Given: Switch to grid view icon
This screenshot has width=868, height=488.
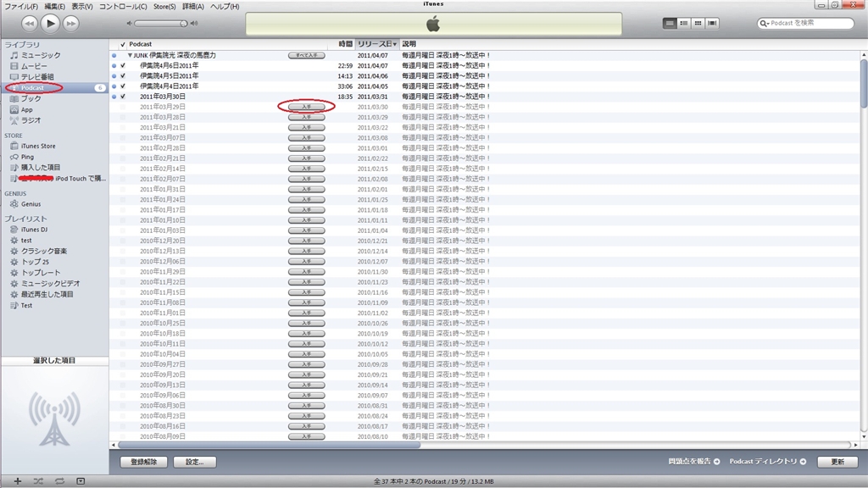Looking at the screenshot, I should pos(698,23).
